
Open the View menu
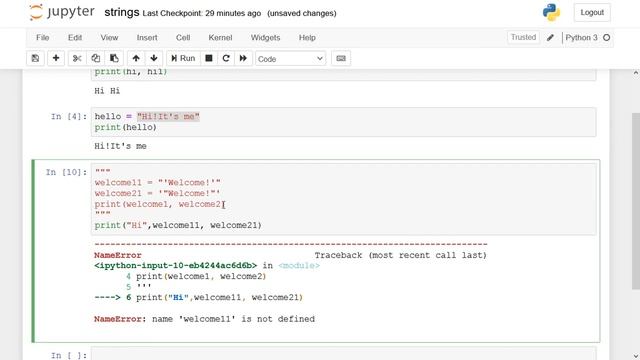[109, 38]
